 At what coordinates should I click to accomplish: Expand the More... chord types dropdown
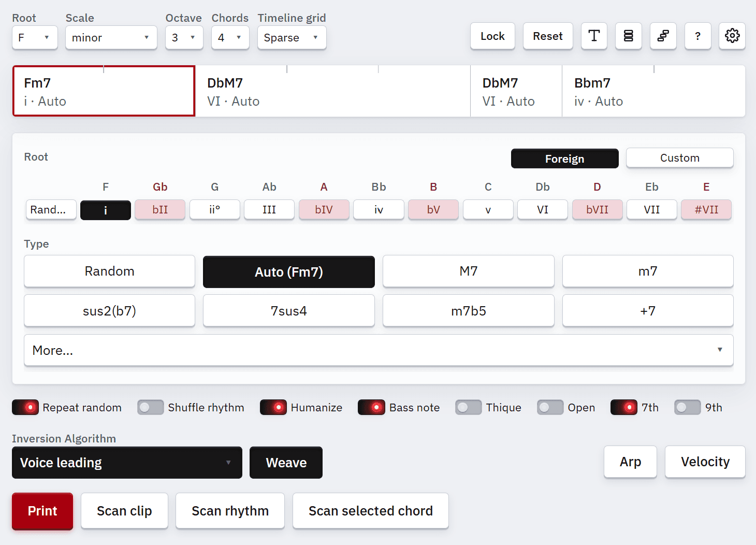(379, 350)
